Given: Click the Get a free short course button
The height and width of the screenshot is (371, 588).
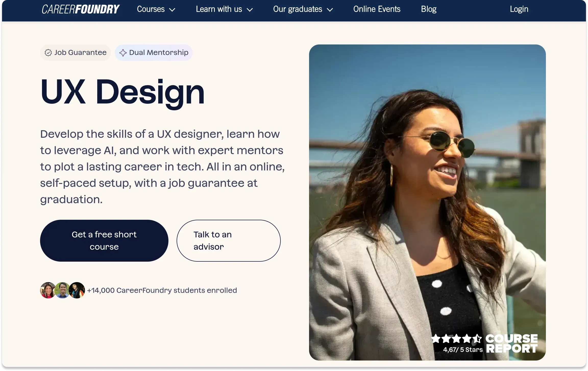Looking at the screenshot, I should (104, 240).
